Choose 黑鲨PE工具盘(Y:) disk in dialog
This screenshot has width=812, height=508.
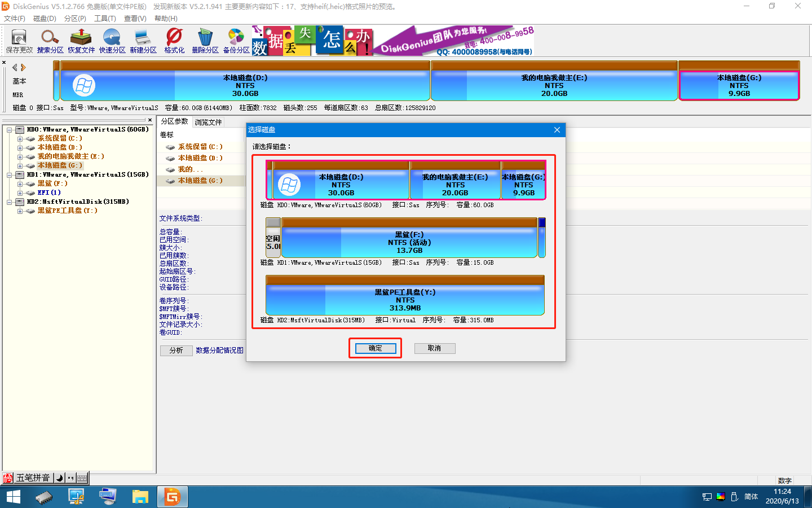pyautogui.click(x=405, y=295)
